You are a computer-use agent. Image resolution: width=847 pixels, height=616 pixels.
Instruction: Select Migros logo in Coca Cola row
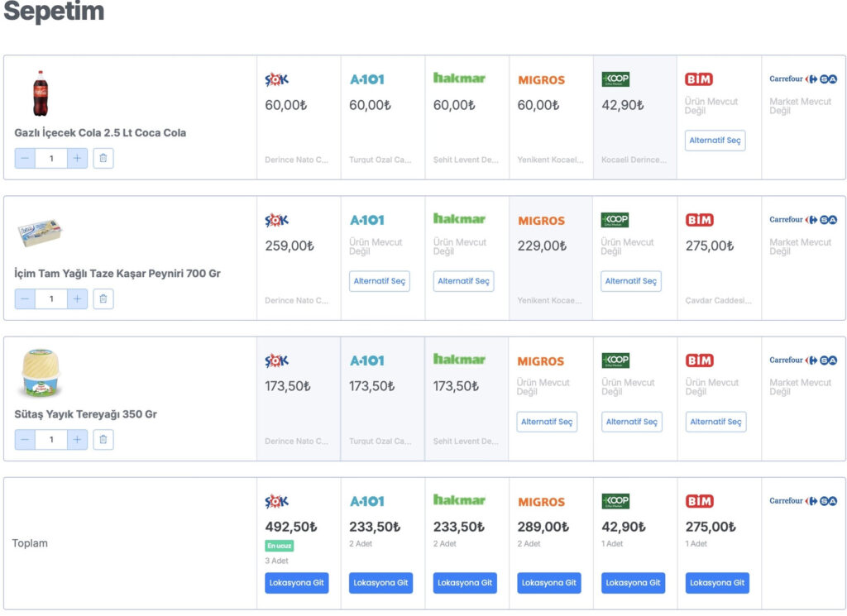541,80
